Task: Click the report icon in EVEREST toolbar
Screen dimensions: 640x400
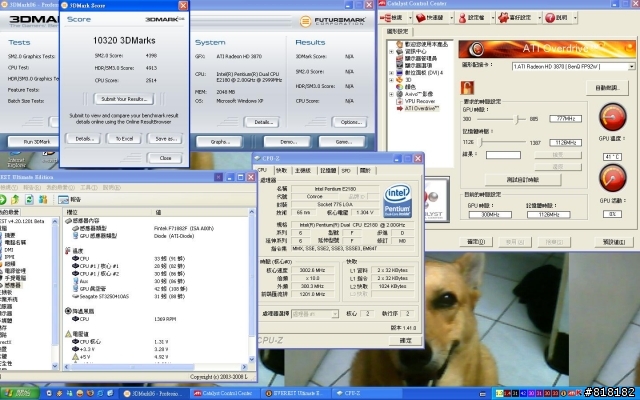Action: click(x=63, y=199)
